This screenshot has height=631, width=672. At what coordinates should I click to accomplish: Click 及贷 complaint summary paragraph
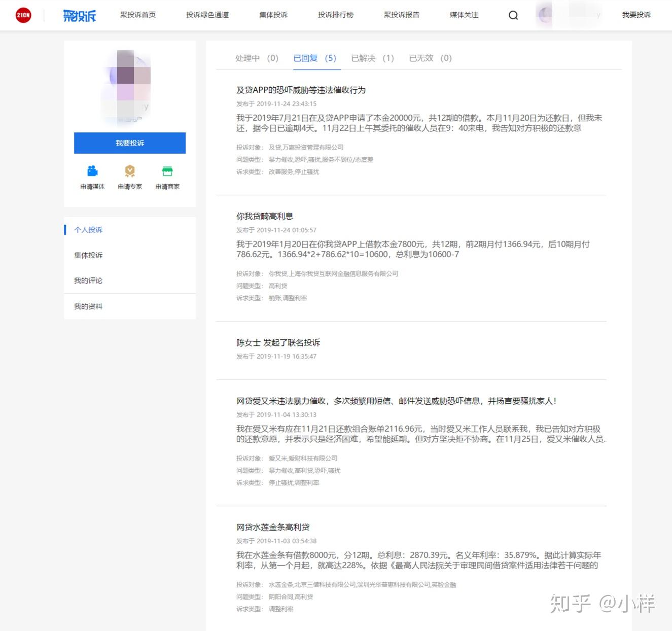click(419, 123)
